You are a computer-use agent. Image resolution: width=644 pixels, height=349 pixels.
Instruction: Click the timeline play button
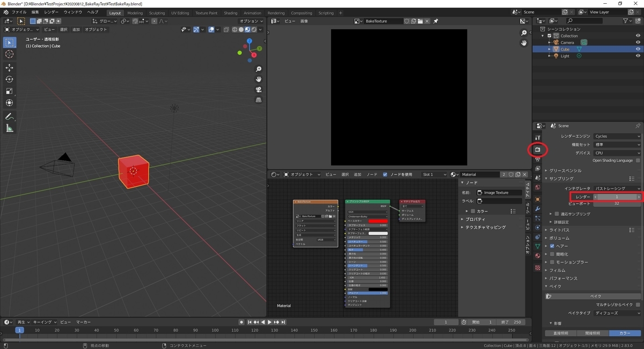[x=269, y=322]
